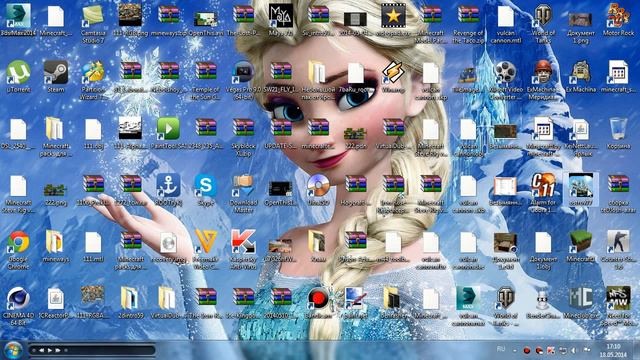Skip to next track in taskbar player
The width and height of the screenshot is (640, 360).
click(58, 350)
